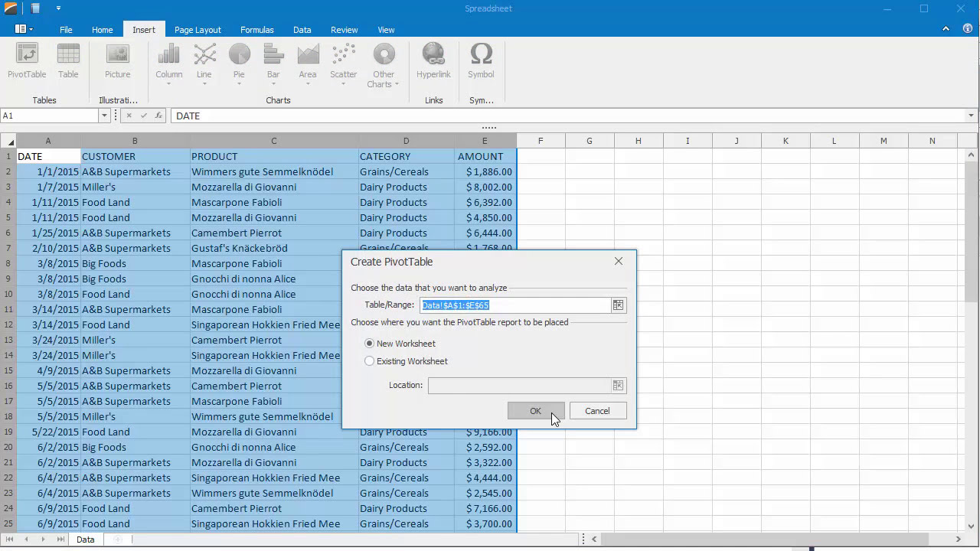980x551 pixels.
Task: Click the CUSTOMER header cell
Action: pos(135,156)
